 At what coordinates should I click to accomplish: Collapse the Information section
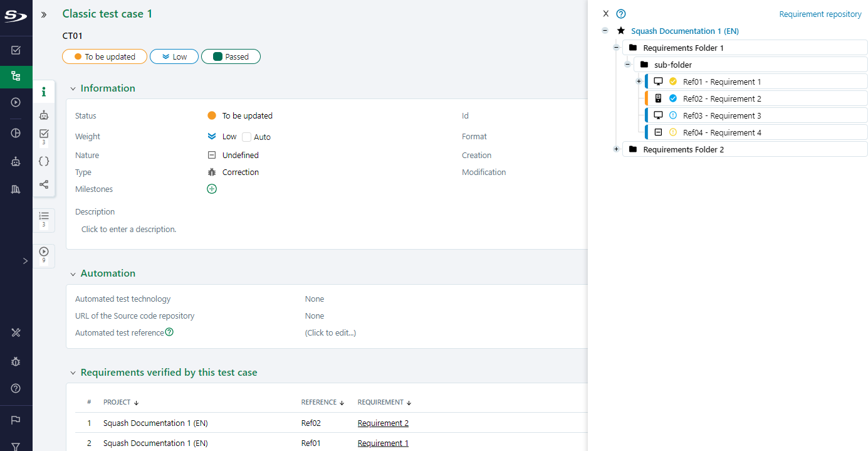point(73,88)
